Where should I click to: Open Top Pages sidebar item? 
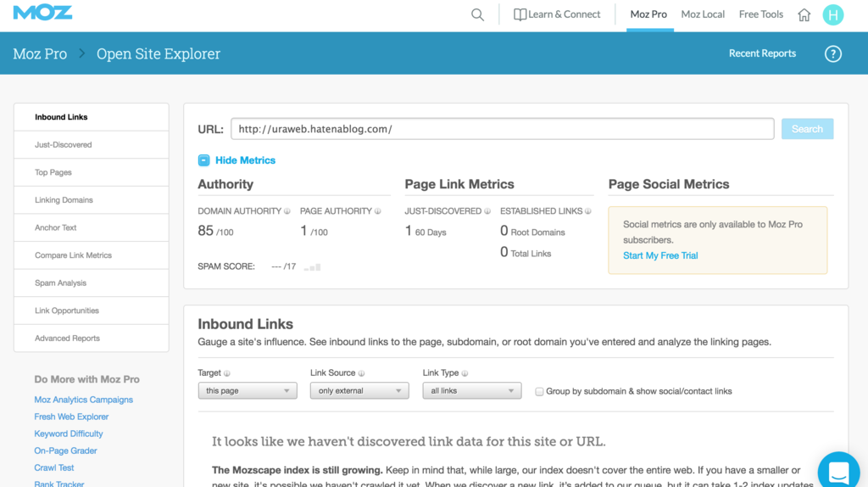tap(92, 172)
